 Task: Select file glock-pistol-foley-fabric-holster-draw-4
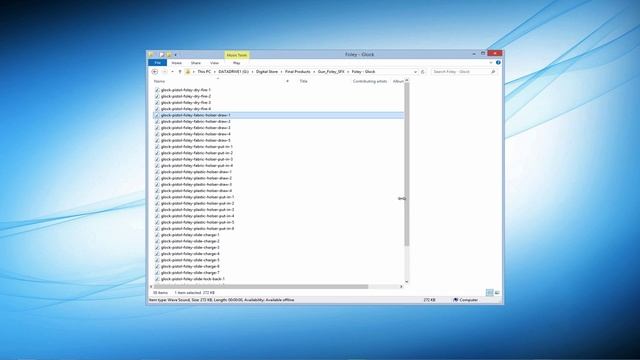click(x=196, y=134)
